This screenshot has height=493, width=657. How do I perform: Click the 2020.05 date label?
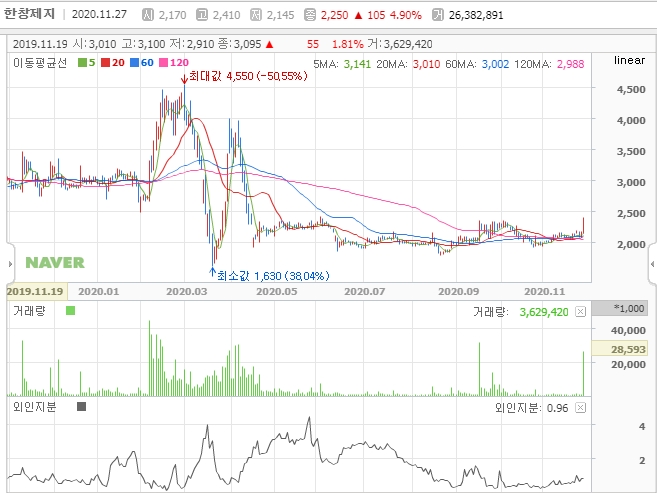click(277, 292)
